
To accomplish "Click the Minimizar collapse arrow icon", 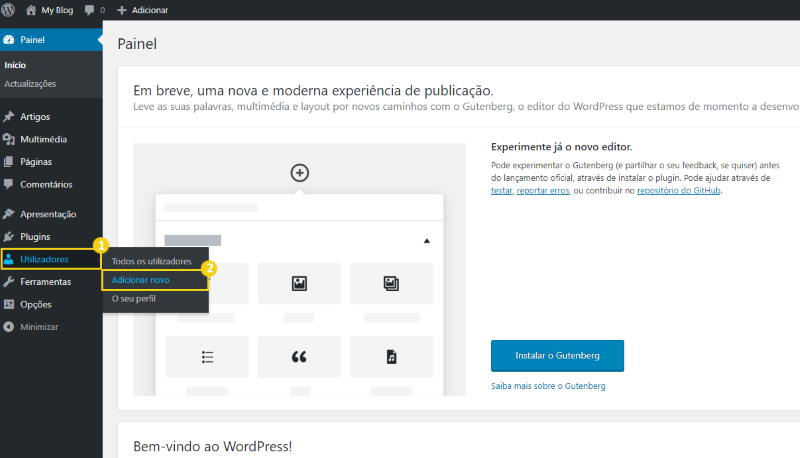I will [9, 327].
